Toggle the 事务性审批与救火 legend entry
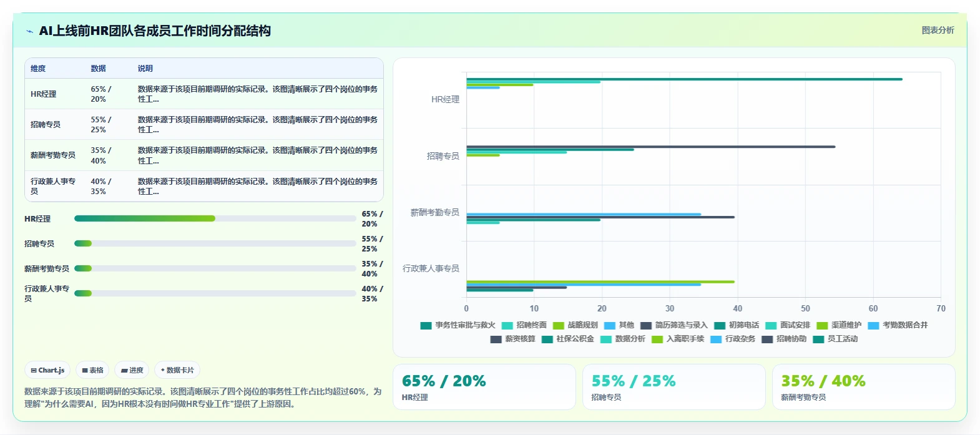Image resolution: width=980 pixels, height=435 pixels. click(x=458, y=325)
